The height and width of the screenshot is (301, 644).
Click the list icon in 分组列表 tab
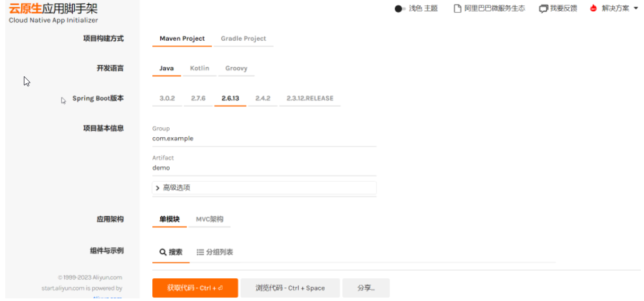click(201, 252)
